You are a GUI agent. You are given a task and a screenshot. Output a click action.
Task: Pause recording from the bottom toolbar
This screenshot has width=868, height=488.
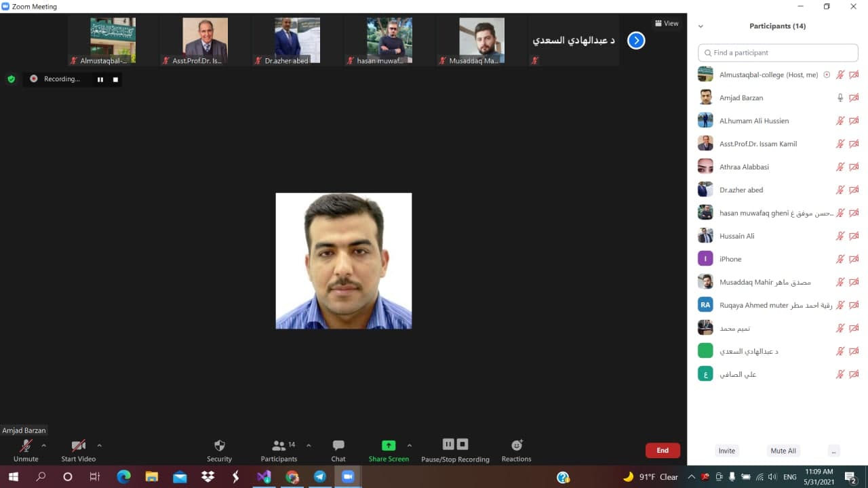coord(448,444)
